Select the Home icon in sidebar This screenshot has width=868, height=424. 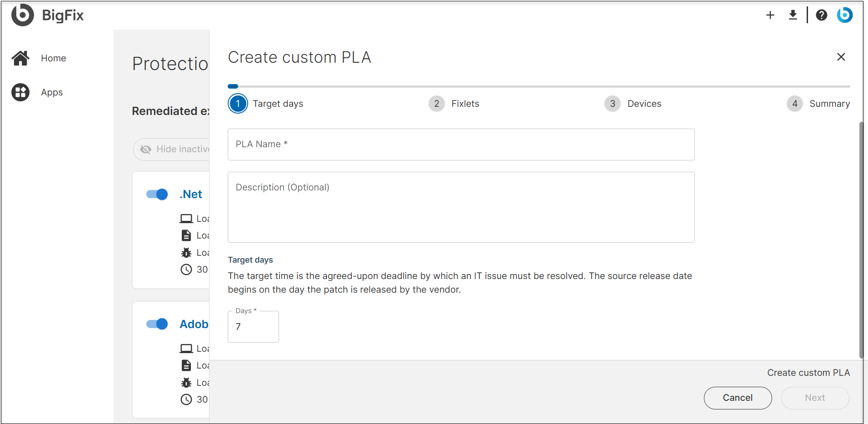[x=20, y=58]
